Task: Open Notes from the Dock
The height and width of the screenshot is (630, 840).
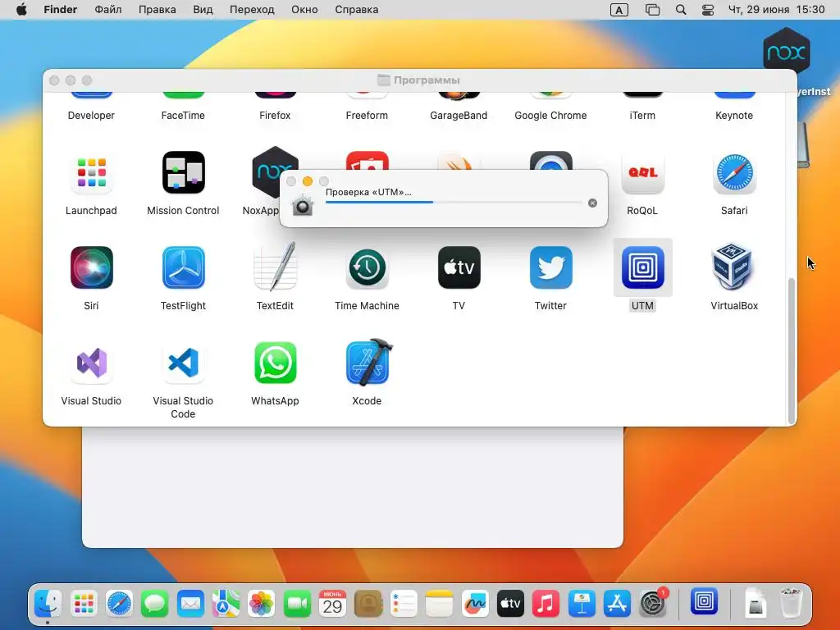Action: (x=440, y=604)
